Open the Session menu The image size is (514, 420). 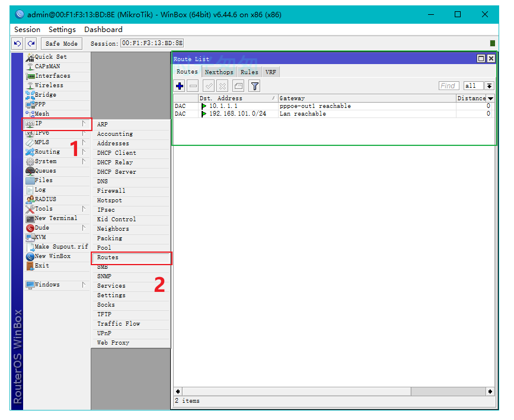coord(27,30)
